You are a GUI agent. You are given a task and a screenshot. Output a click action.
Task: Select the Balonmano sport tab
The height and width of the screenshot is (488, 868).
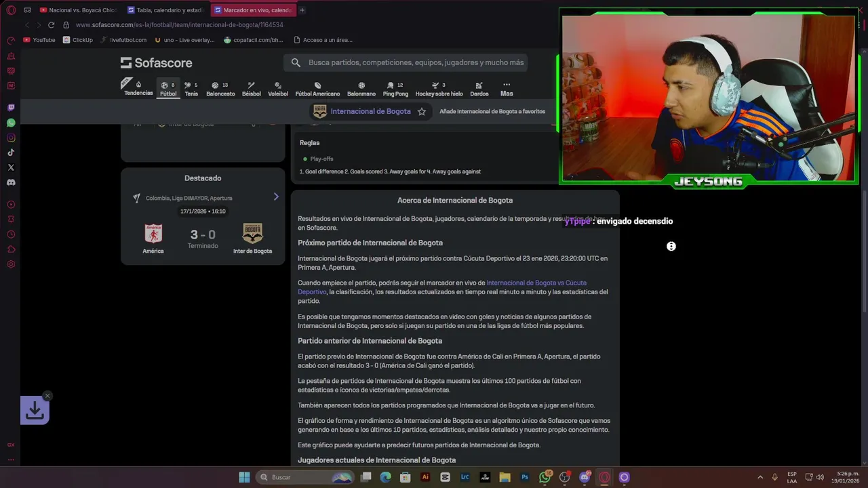pyautogui.click(x=361, y=89)
